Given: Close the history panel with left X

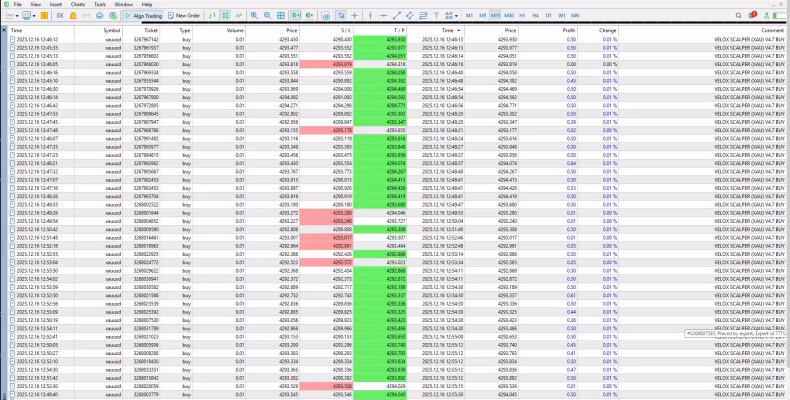Looking at the screenshot, I should tap(4, 30).
